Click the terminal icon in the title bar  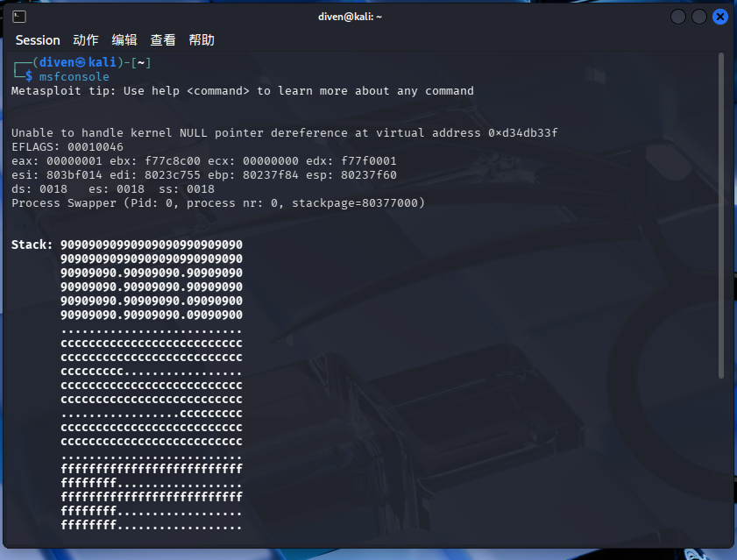19,17
